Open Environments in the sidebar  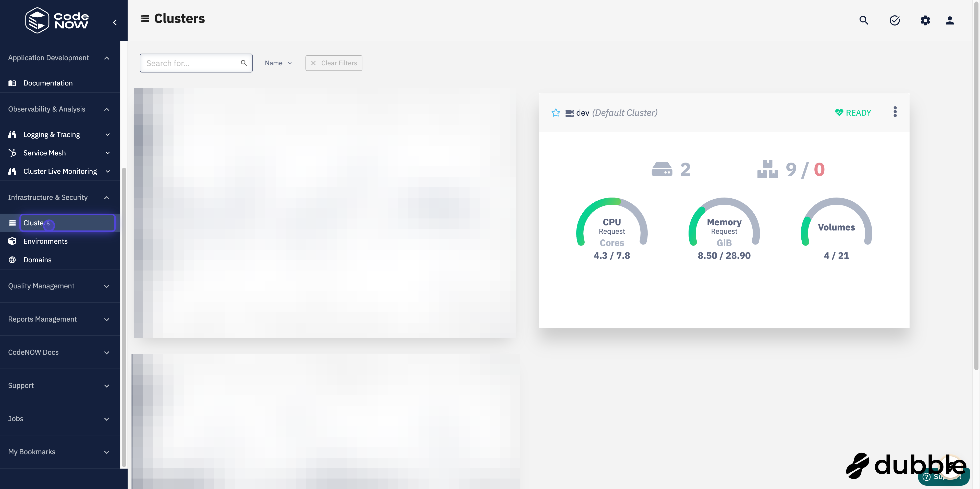click(45, 241)
